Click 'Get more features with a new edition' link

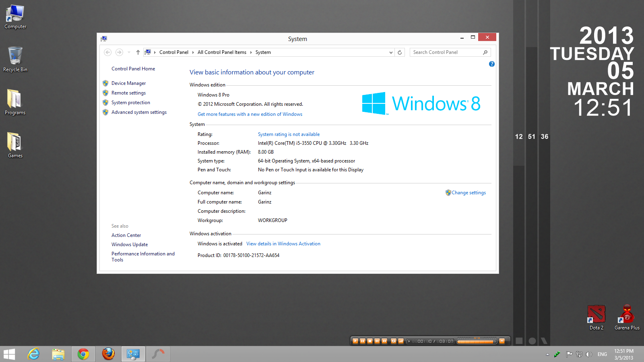250,114
